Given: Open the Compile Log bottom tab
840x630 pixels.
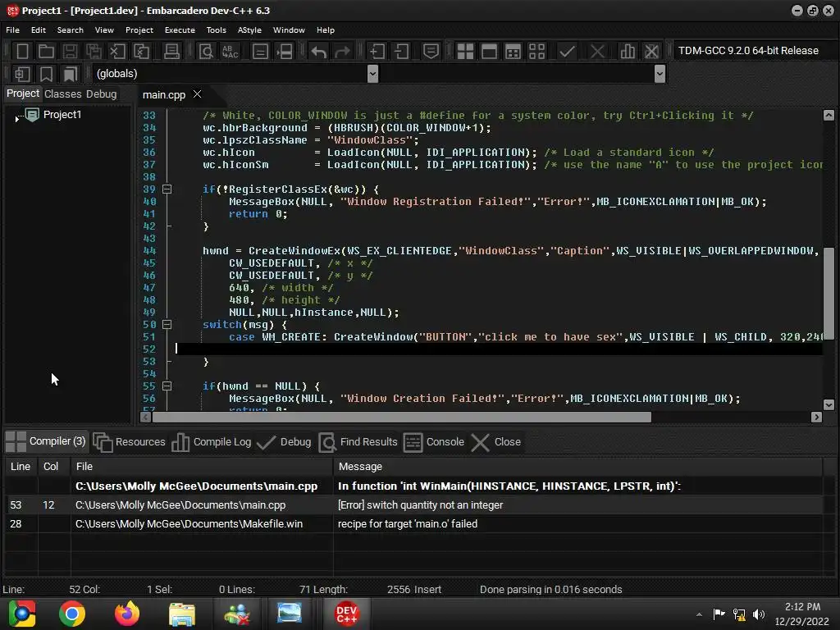Looking at the screenshot, I should [212, 442].
